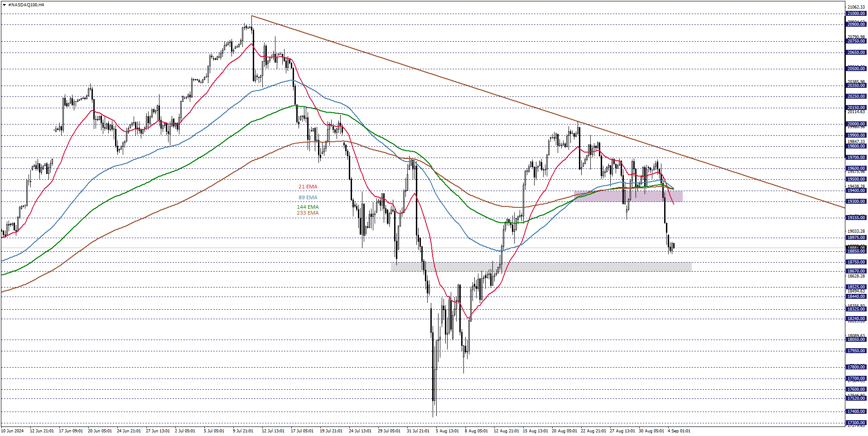Select the 233 EMA label
The width and height of the screenshot is (868, 436).
[x=308, y=213]
